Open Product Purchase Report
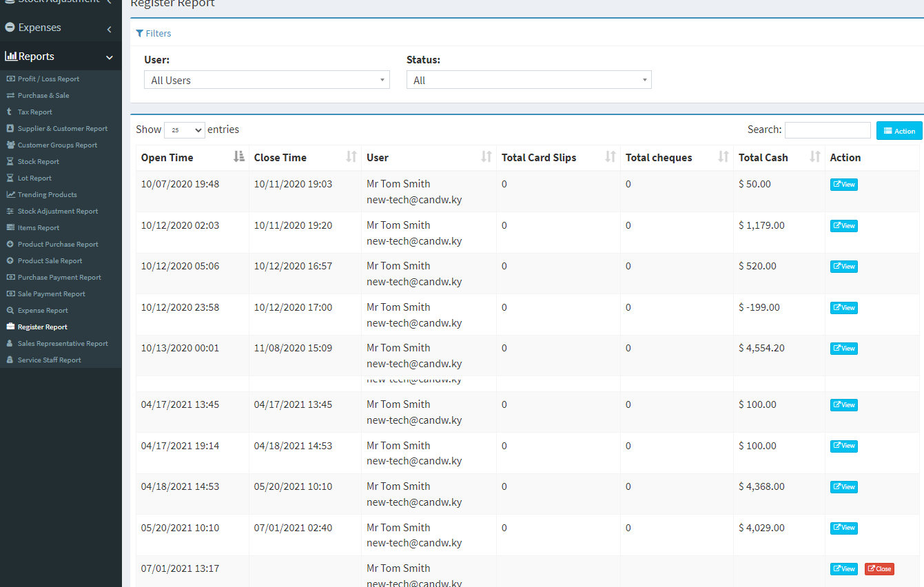 click(58, 244)
